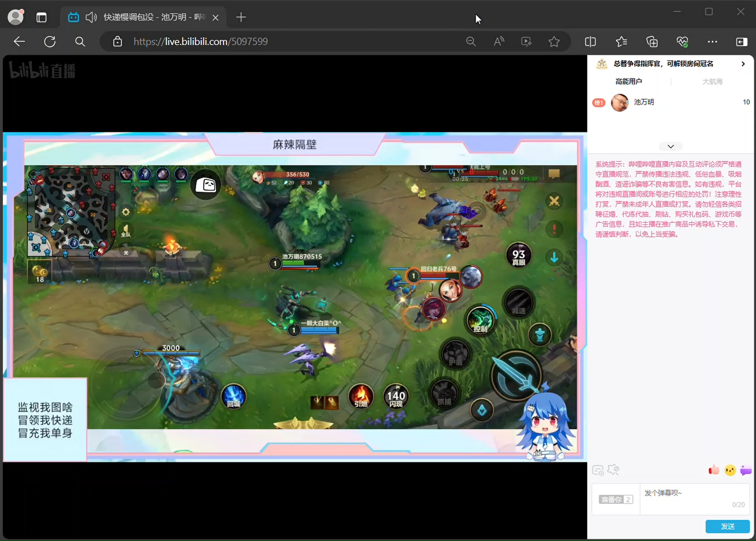View site information via the lock icon

pyautogui.click(x=117, y=41)
